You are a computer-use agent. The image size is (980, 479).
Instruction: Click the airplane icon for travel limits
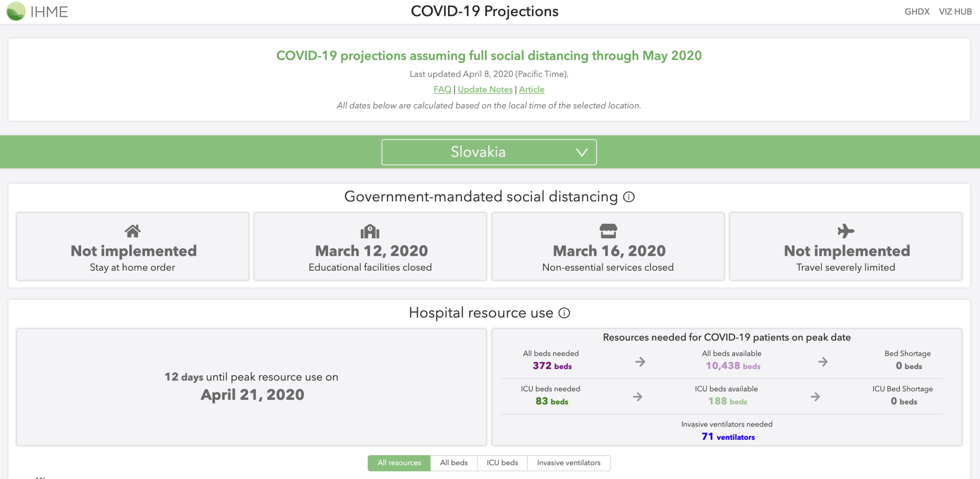tap(846, 231)
